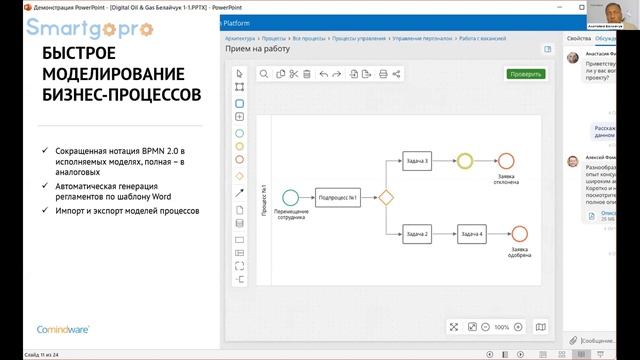Open the attached file in chat

602,216
